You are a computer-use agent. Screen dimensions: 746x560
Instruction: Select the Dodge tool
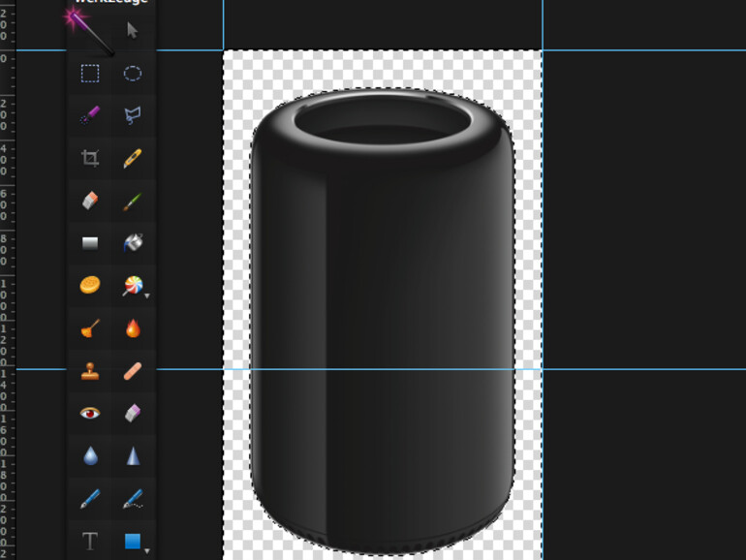(x=90, y=328)
